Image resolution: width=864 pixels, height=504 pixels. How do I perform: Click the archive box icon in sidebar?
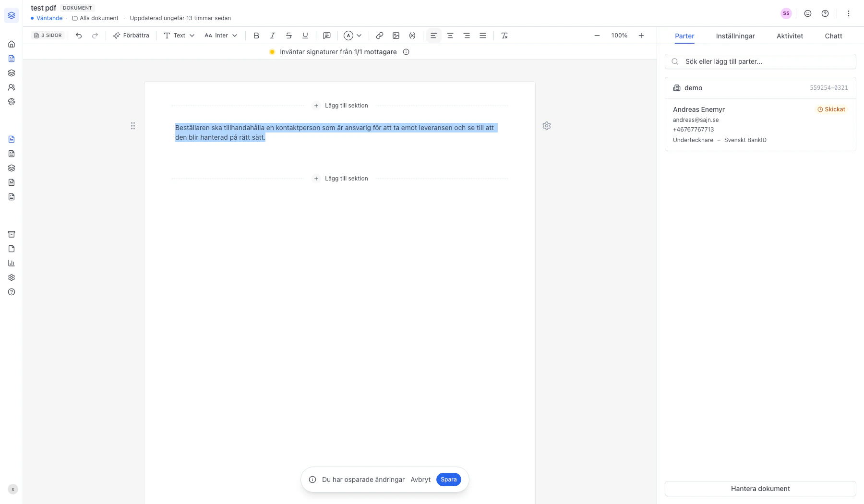point(12,234)
